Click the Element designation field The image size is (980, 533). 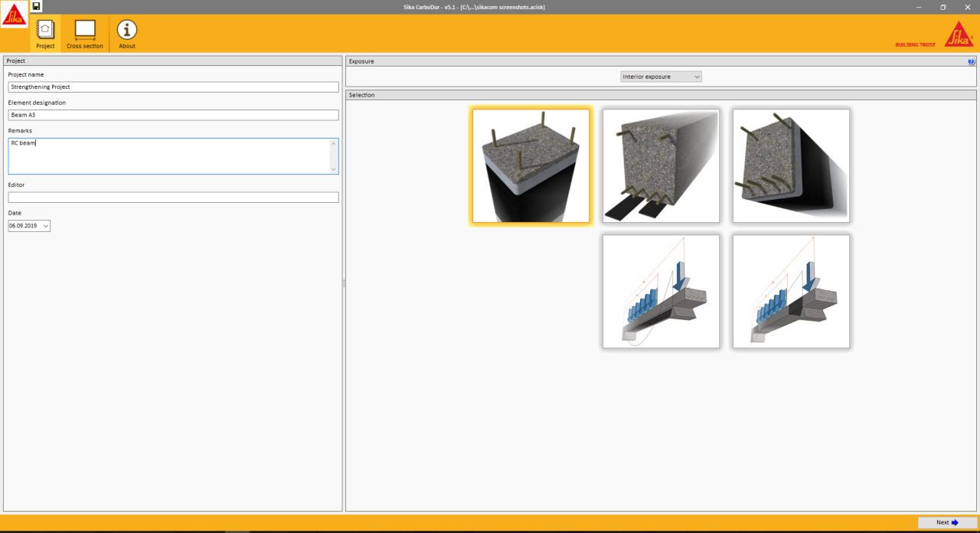coord(173,115)
